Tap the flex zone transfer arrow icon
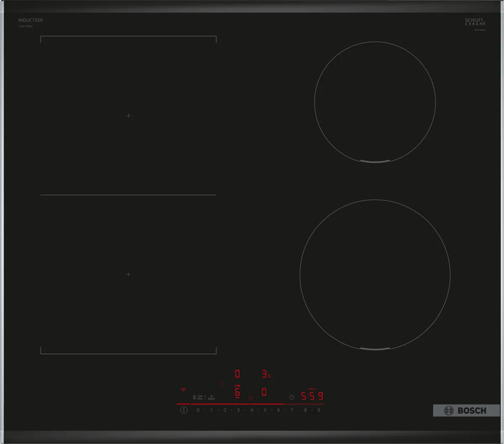This screenshot has width=504, height=444. tap(238, 386)
